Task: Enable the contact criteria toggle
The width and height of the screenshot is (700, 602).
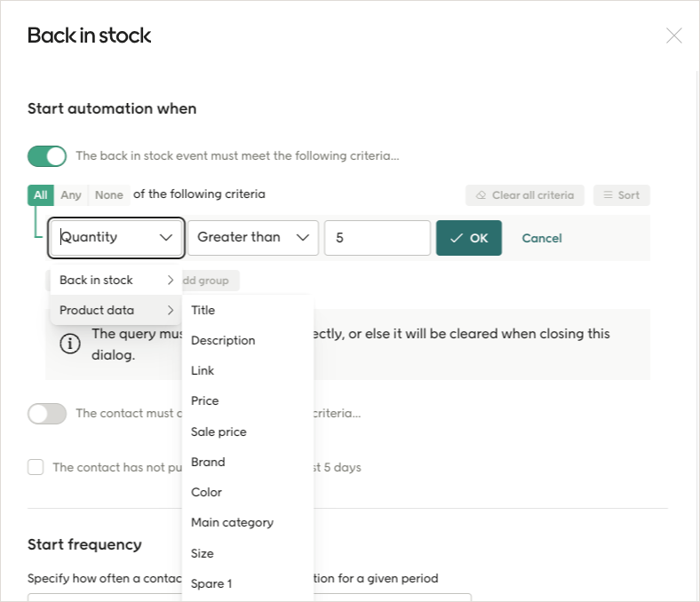Action: (47, 414)
